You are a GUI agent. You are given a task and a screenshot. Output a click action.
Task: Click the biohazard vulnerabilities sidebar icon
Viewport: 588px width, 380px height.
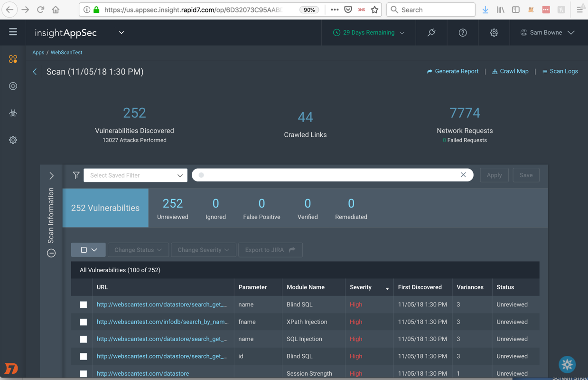[13, 113]
